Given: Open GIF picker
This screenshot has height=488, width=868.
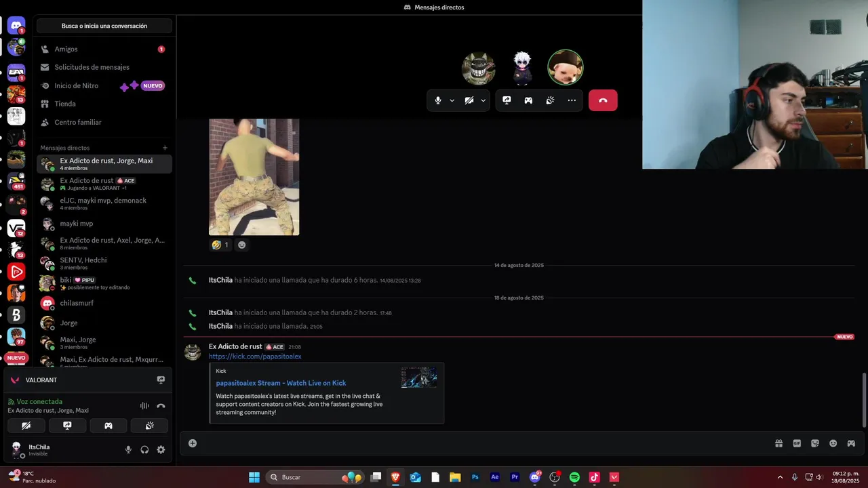Looking at the screenshot, I should 797,443.
